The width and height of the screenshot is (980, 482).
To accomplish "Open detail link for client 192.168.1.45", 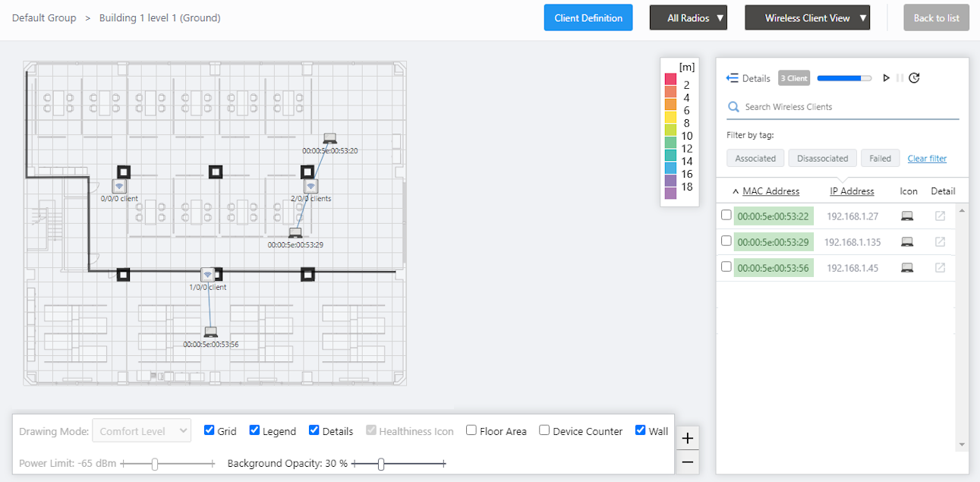I will pos(940,268).
